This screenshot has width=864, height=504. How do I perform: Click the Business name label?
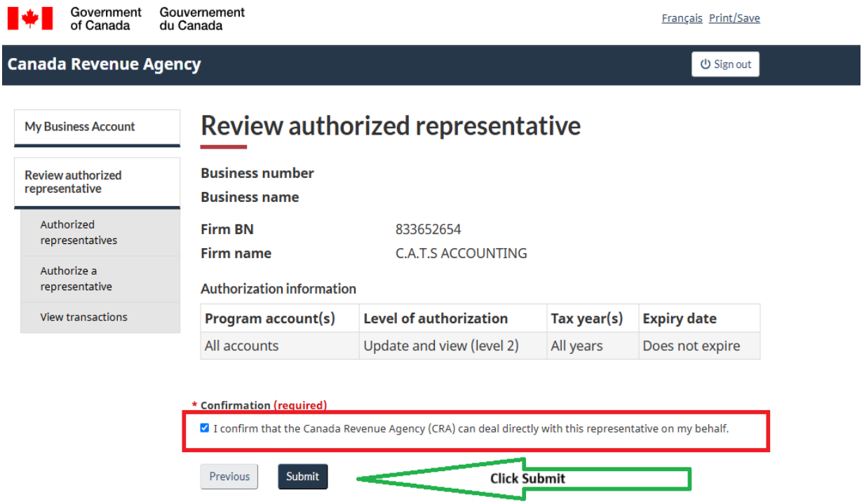(x=250, y=197)
